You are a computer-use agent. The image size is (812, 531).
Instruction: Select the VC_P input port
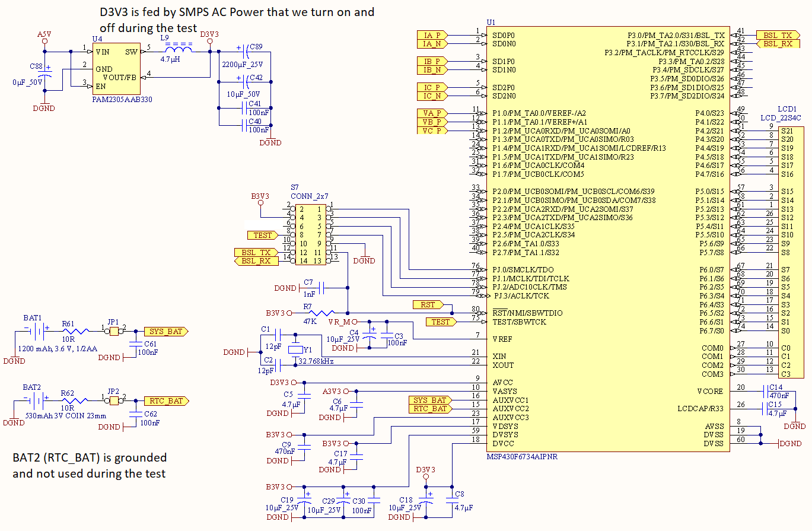coord(432,131)
